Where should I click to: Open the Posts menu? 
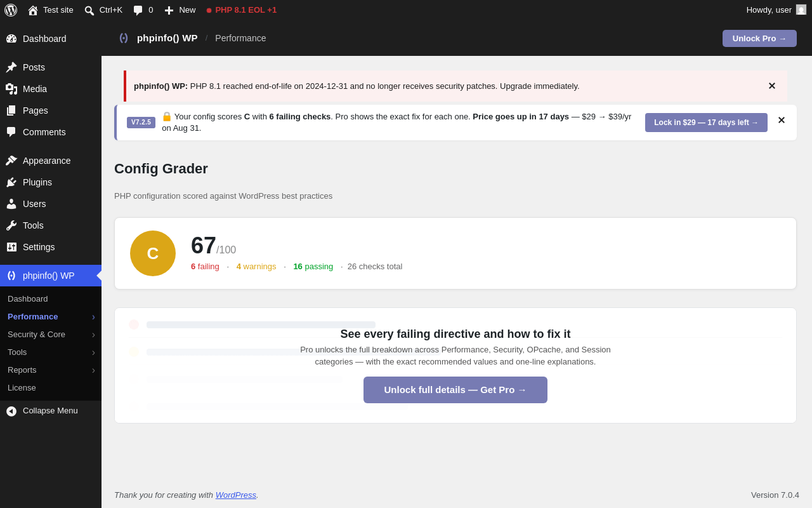[x=51, y=67]
